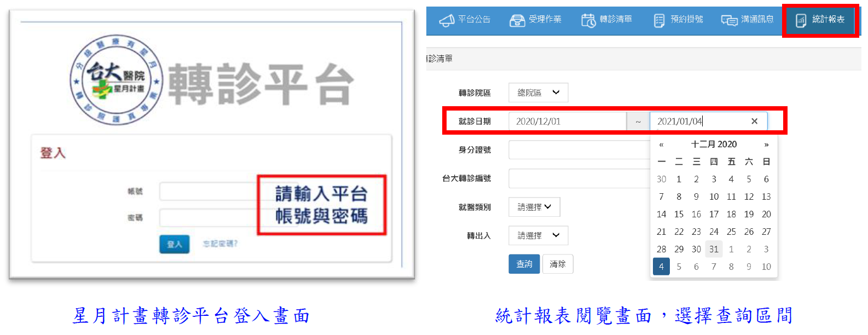Select the highlighted day 4 in calendar
The width and height of the screenshot is (868, 335).
click(661, 267)
